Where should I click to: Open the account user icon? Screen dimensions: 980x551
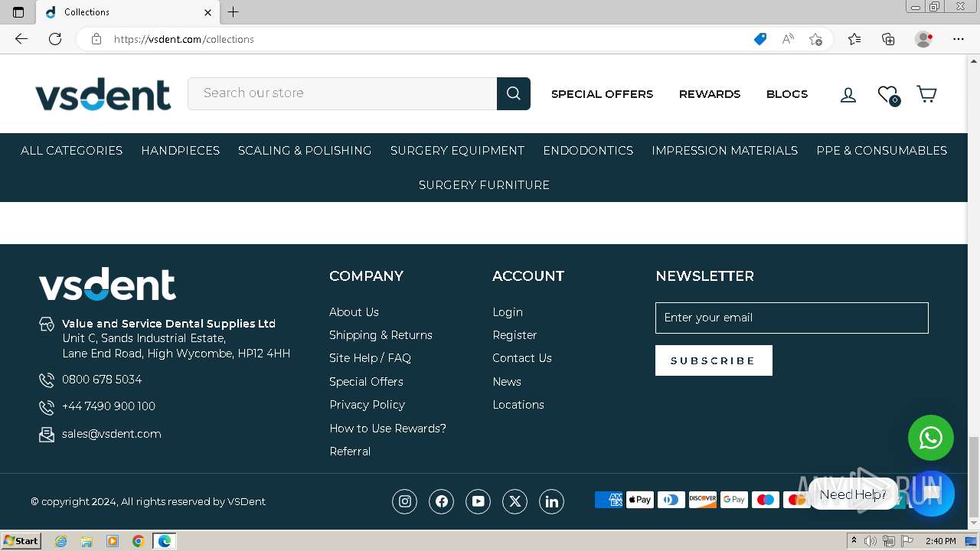[848, 95]
